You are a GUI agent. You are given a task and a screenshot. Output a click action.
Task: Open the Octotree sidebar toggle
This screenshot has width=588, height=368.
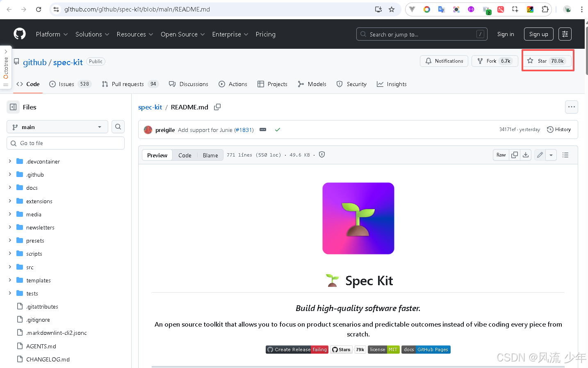tap(6, 67)
